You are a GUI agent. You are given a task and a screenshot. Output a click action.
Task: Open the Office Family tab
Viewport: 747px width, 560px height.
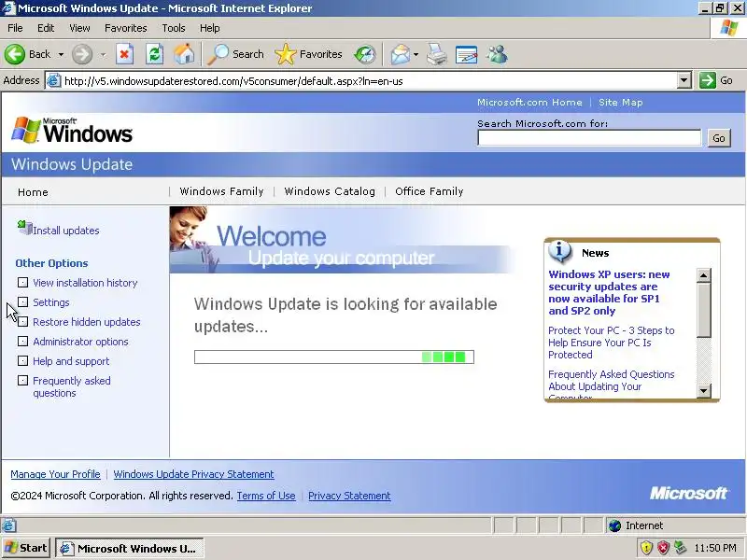click(430, 191)
